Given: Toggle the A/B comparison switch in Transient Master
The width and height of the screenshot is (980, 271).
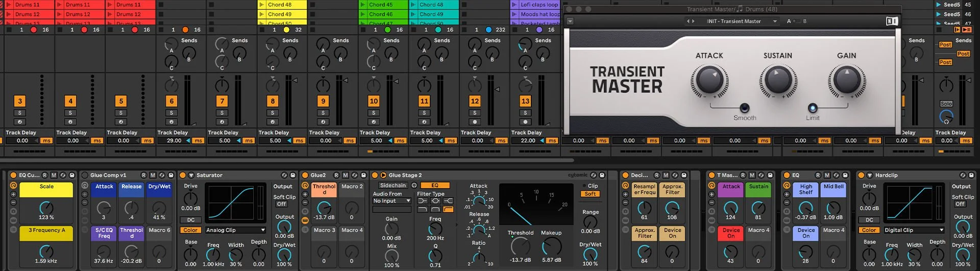Looking at the screenshot, I should [797, 21].
